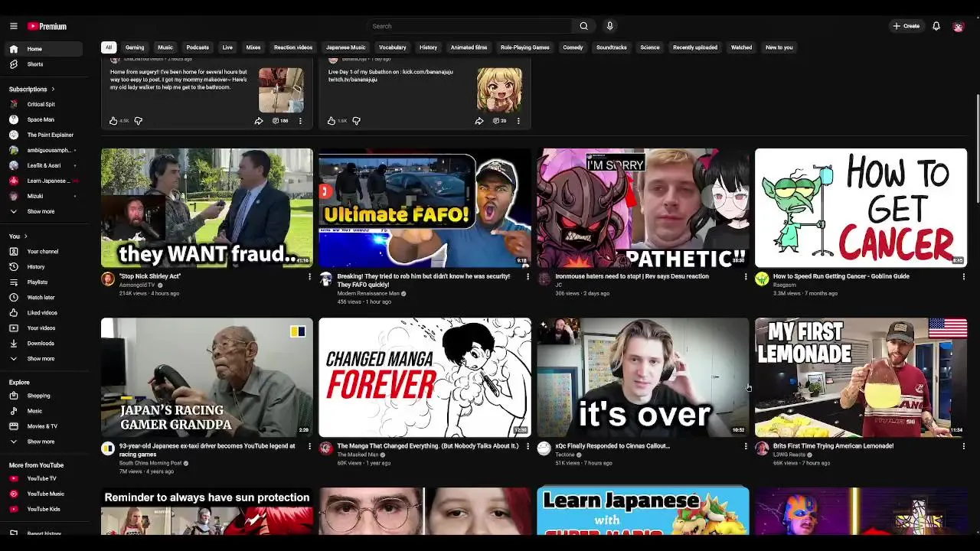This screenshot has height=551, width=980.
Task: Open options for xQc Finally Responded video
Action: coord(746,446)
